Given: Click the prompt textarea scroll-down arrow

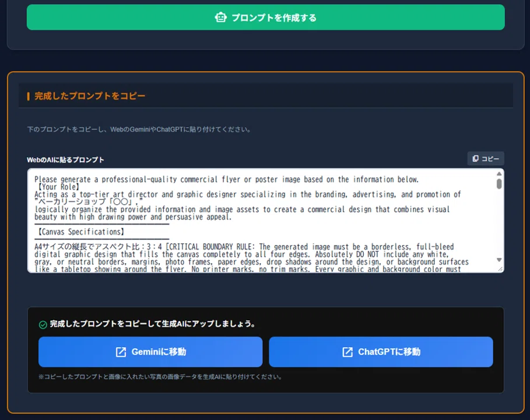Looking at the screenshot, I should 499,260.
